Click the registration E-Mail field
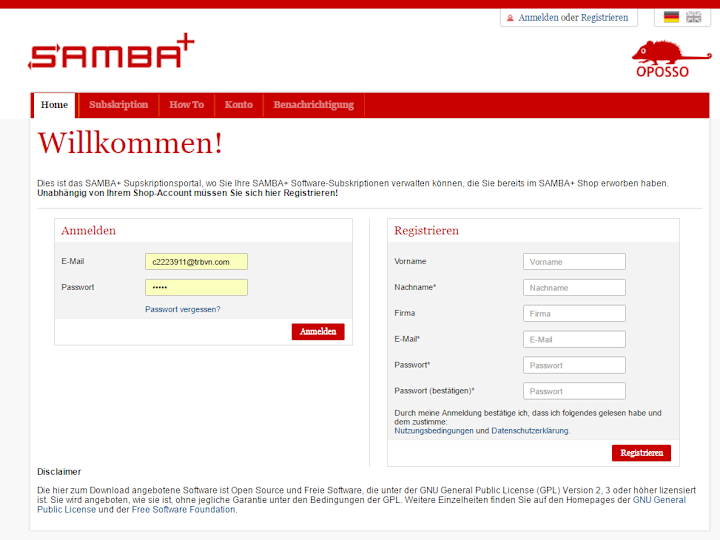 click(x=574, y=339)
